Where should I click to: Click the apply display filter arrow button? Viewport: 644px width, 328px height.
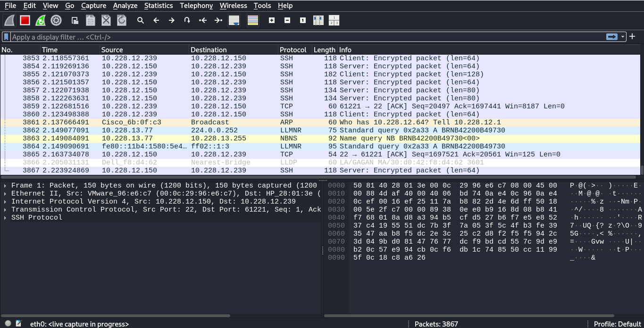point(612,37)
